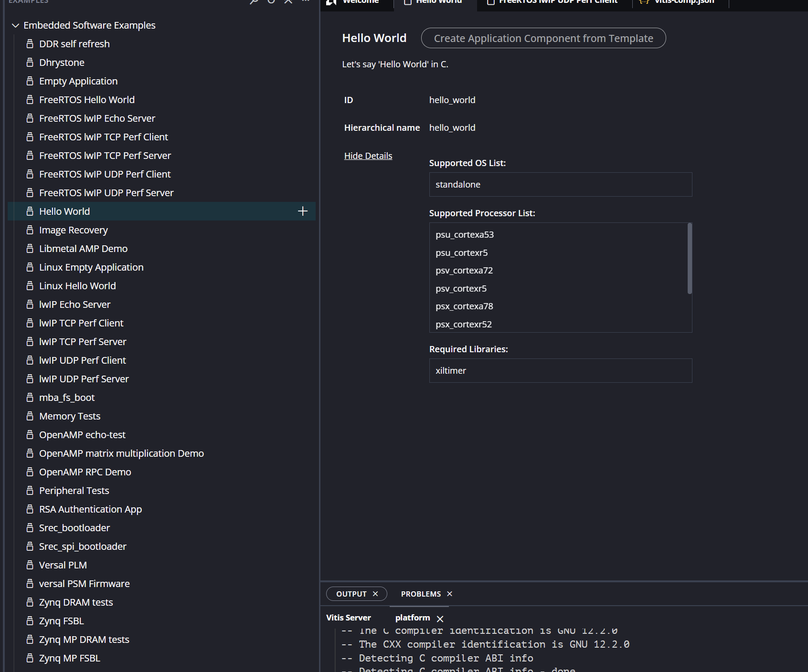Click the Hide Details link
The image size is (808, 672).
tap(368, 156)
